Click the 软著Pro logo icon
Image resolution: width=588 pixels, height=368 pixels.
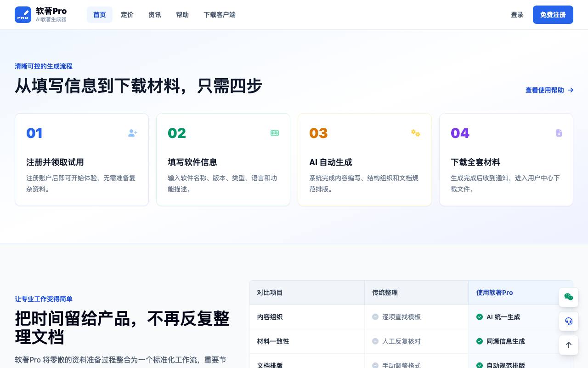tap(23, 15)
